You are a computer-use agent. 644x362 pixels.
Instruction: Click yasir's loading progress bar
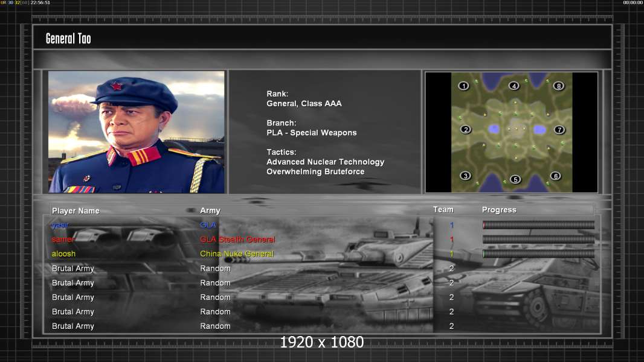538,225
